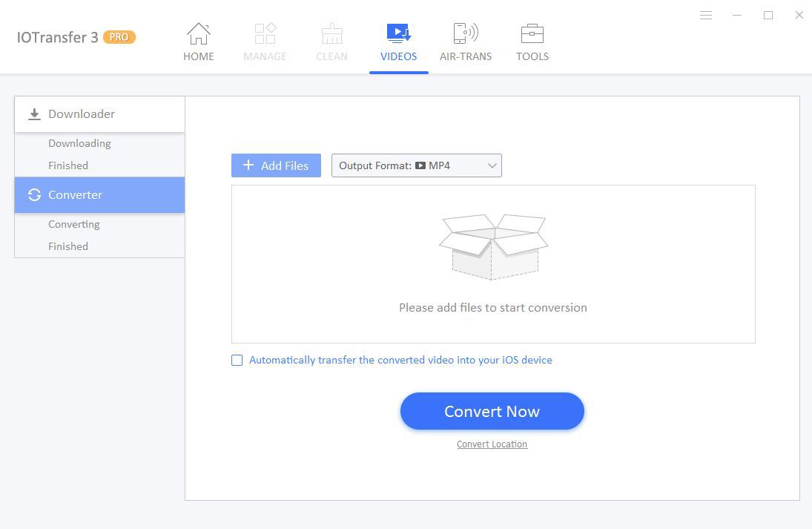Expand the Output Format dropdown

(416, 165)
